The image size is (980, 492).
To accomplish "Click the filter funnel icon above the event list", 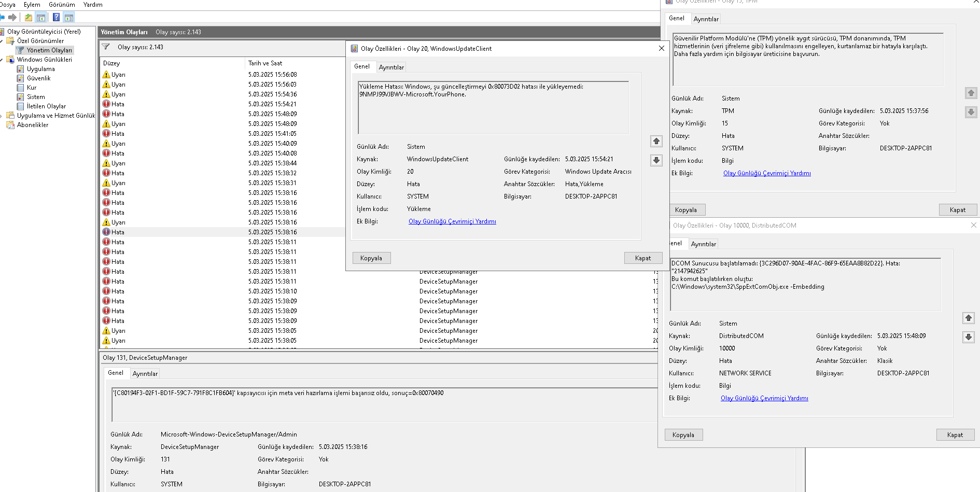I will coord(106,47).
